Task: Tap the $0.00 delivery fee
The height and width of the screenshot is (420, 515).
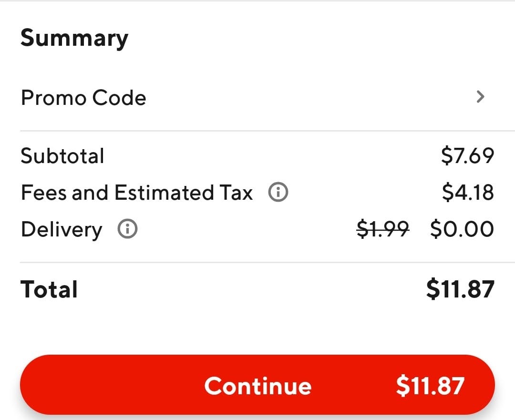Action: coord(462,230)
